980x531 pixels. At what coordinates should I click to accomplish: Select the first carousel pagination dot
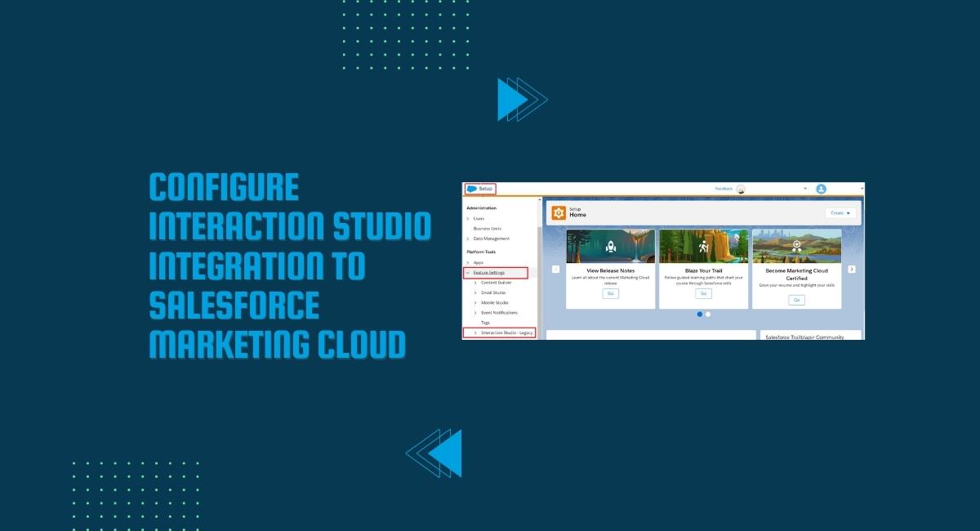(x=700, y=314)
